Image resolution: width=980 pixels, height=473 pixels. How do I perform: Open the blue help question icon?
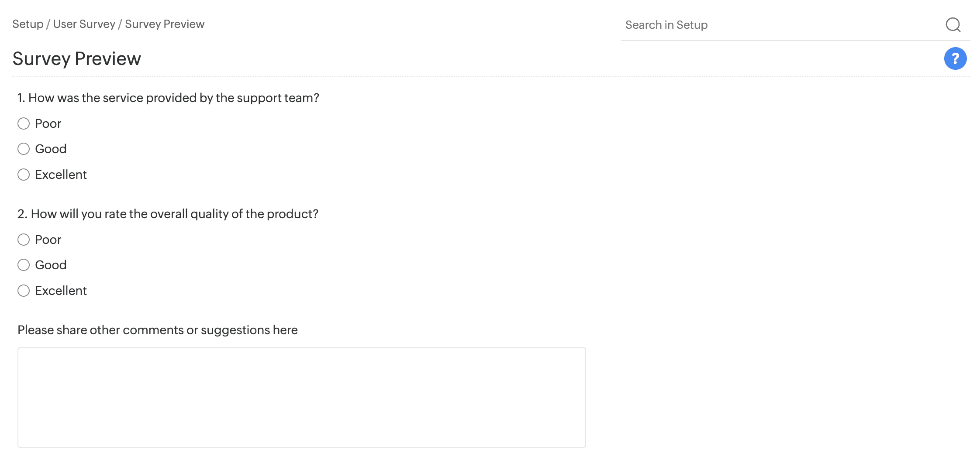point(955,58)
